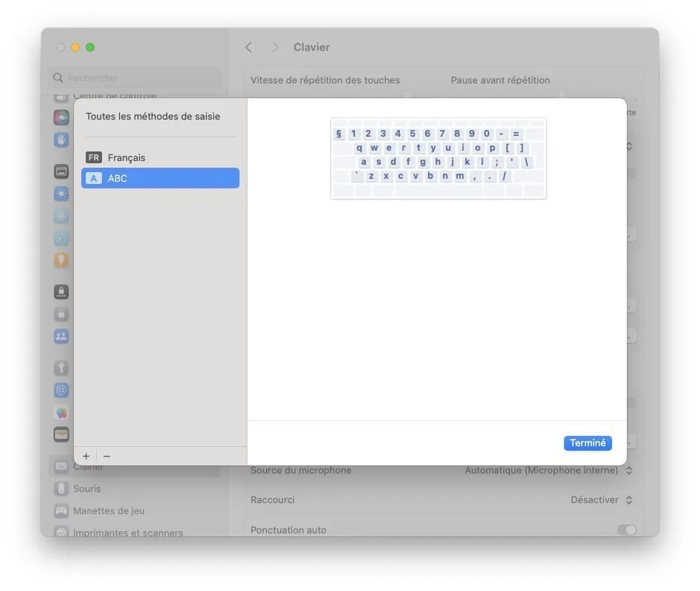Toggle the Ponctuation auto switch
The height and width of the screenshot is (591, 700).
(626, 530)
